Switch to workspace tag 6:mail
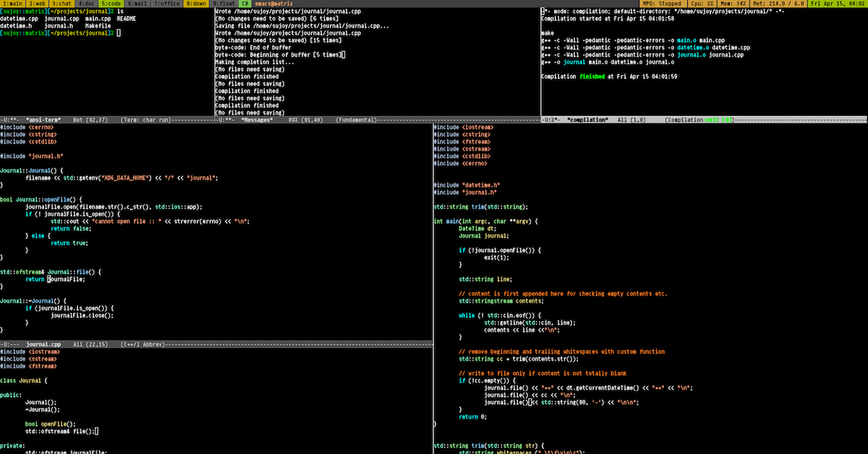Screen dimensions: 868x454 point(137,4)
